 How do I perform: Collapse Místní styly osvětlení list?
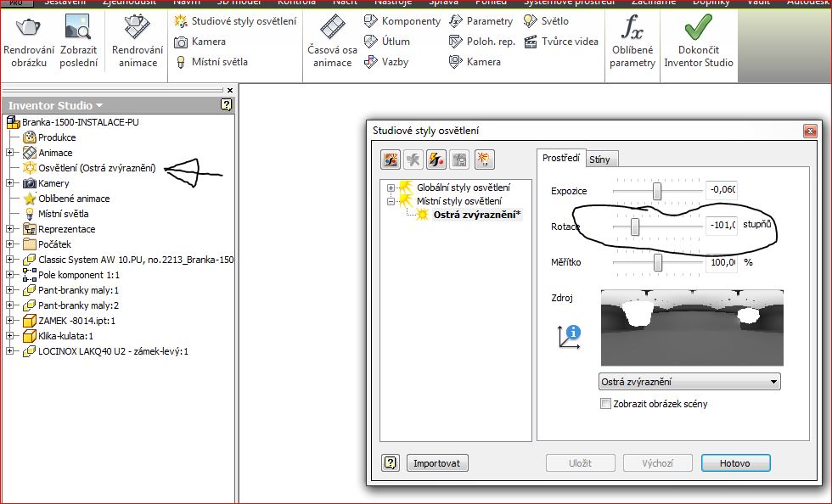coord(391,202)
